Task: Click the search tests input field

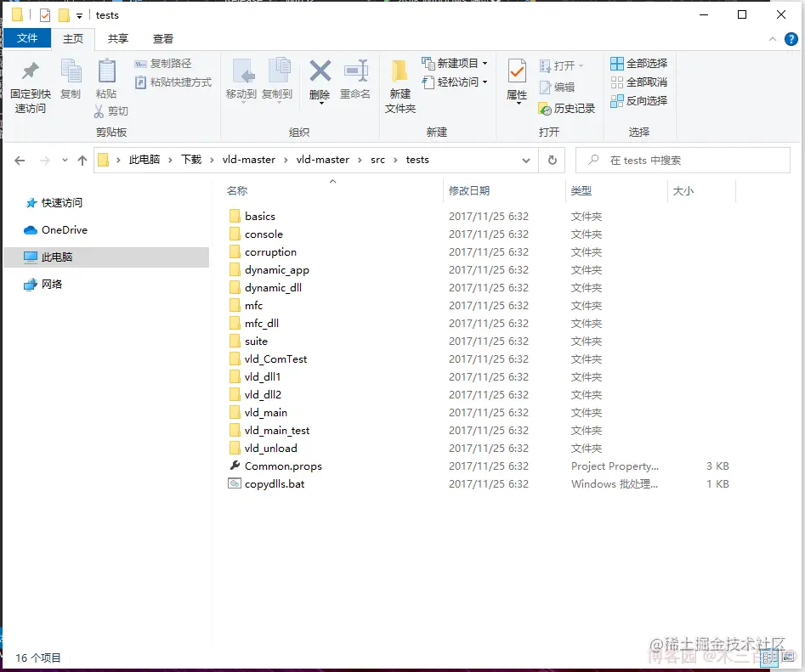Action: tap(683, 160)
